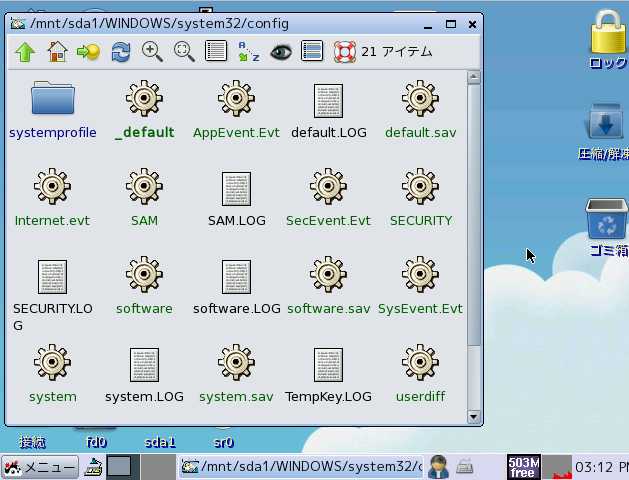
Task: Open the ゴミ箱 trash desktop icon
Action: (x=606, y=221)
